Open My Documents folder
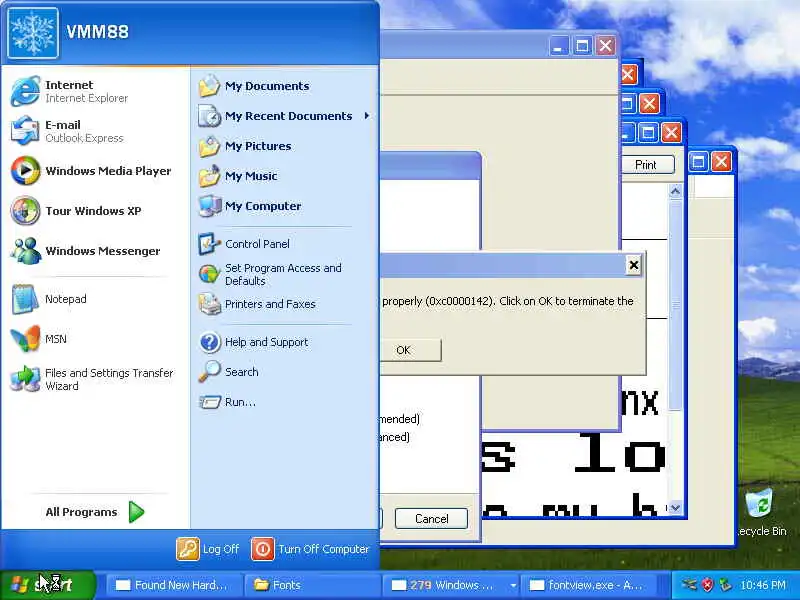The image size is (800, 600). point(283,86)
